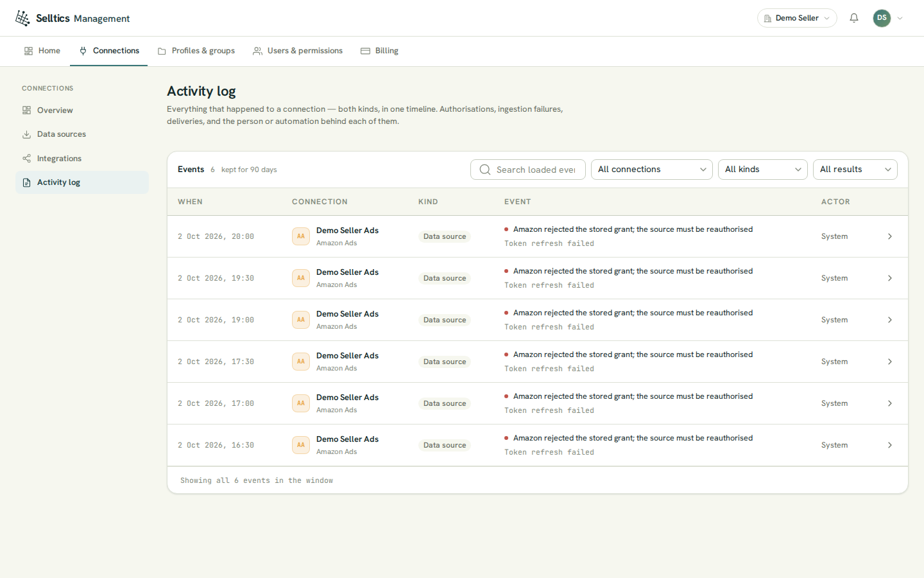
Task: Click the Selltics logo icon
Action: coord(22,18)
